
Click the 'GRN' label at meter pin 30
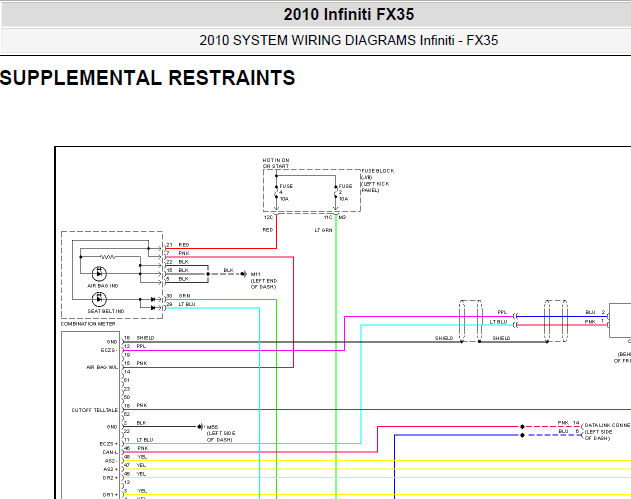(x=184, y=296)
